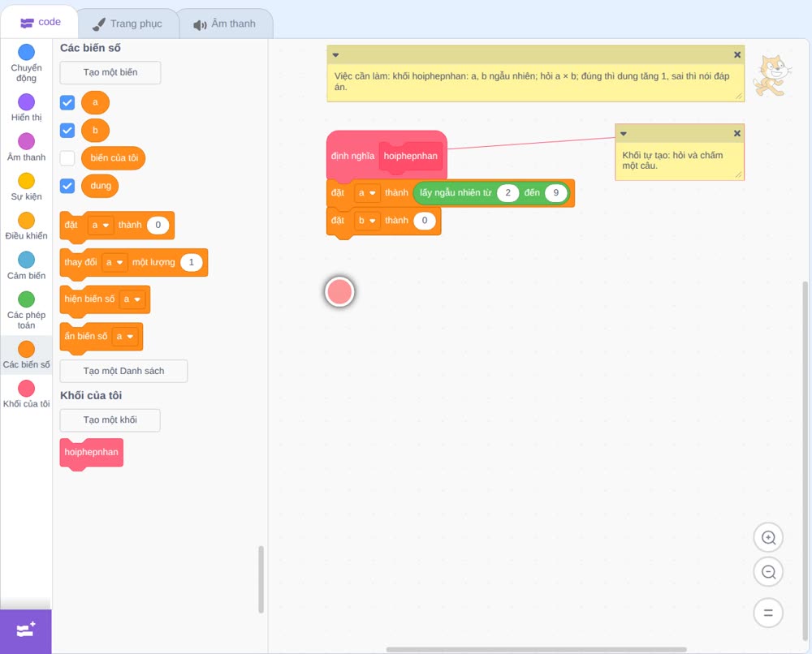Open the Chuyển động category circle
Viewport: 812px width, 654px height.
point(26,52)
